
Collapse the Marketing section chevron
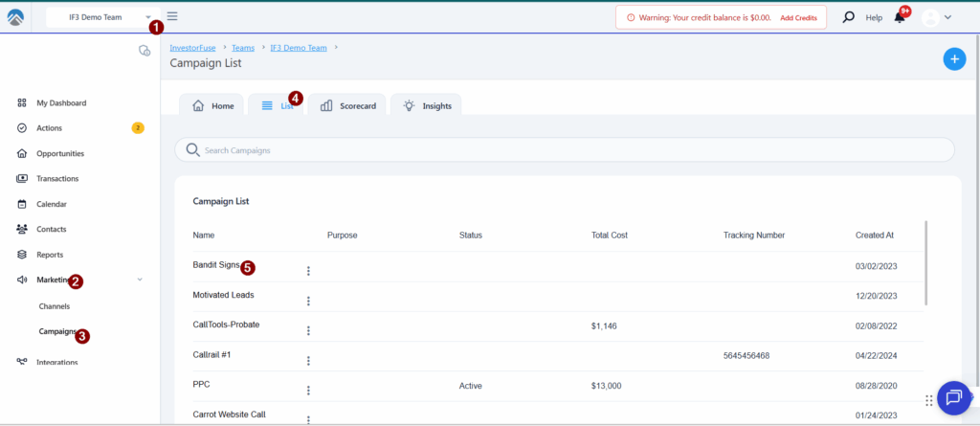click(x=141, y=280)
